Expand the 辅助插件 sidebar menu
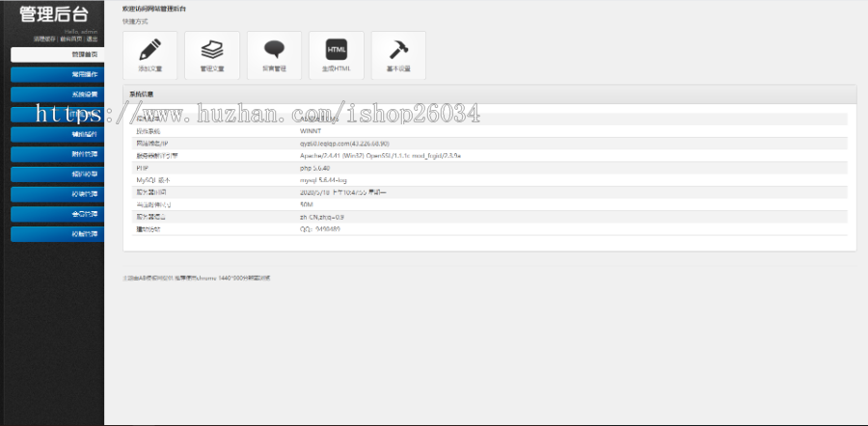Image resolution: width=868 pixels, height=426 pixels. pyautogui.click(x=58, y=134)
